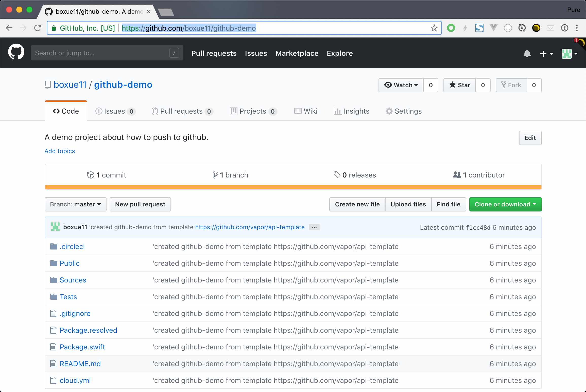The image size is (586, 392).
Task: Open Marketplace in top navigation
Action: coord(297,53)
